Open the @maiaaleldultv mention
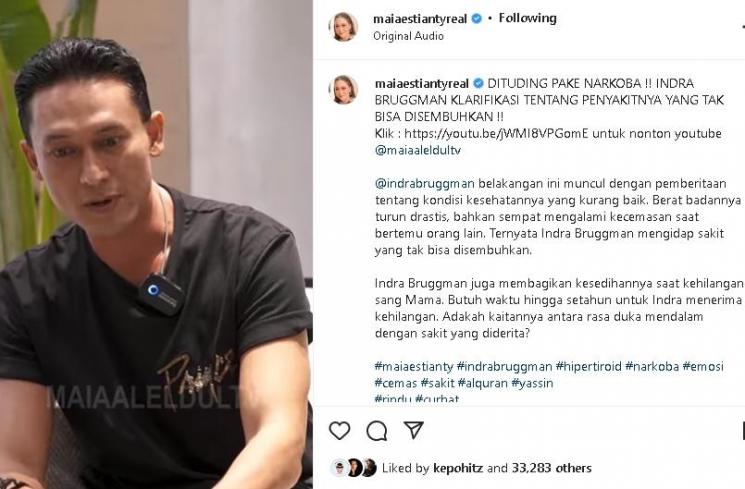This screenshot has width=745, height=489. pyautogui.click(x=418, y=151)
